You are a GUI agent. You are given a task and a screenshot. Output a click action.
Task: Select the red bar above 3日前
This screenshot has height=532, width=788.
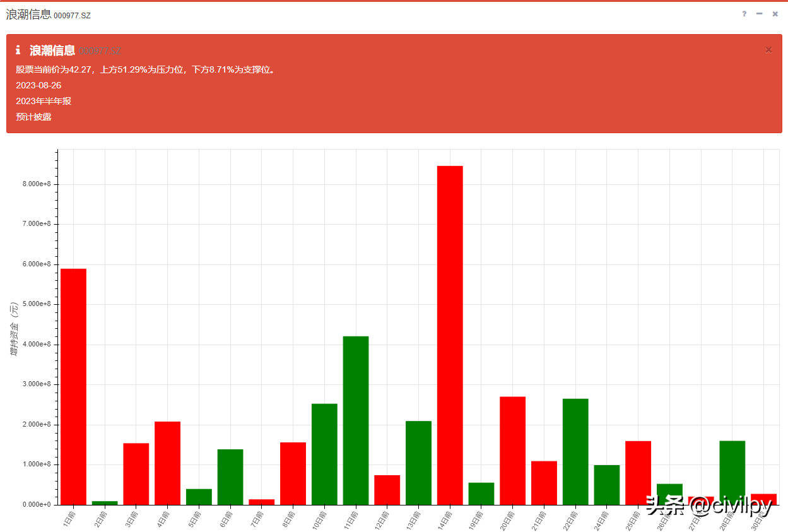click(136, 474)
